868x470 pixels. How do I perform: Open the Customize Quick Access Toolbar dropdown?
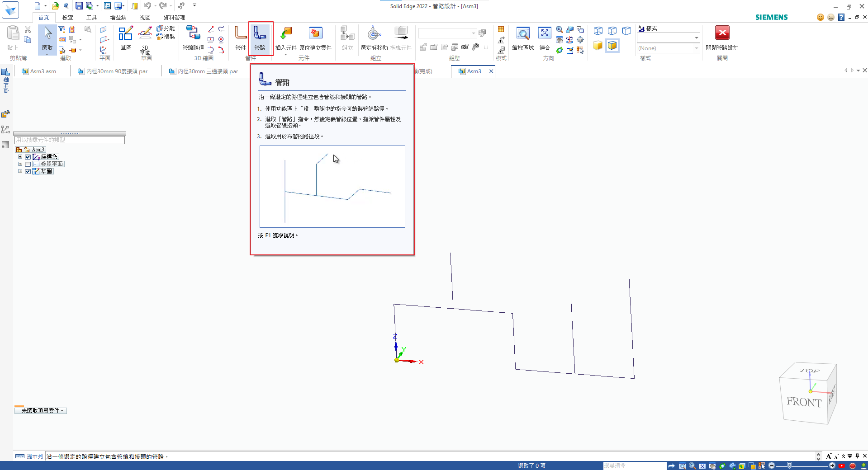[194, 5]
